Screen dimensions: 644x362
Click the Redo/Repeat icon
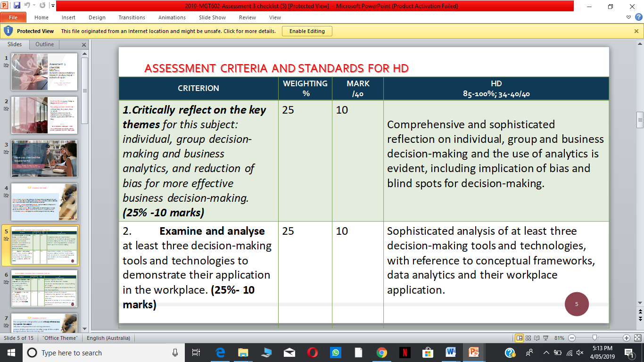click(x=42, y=6)
